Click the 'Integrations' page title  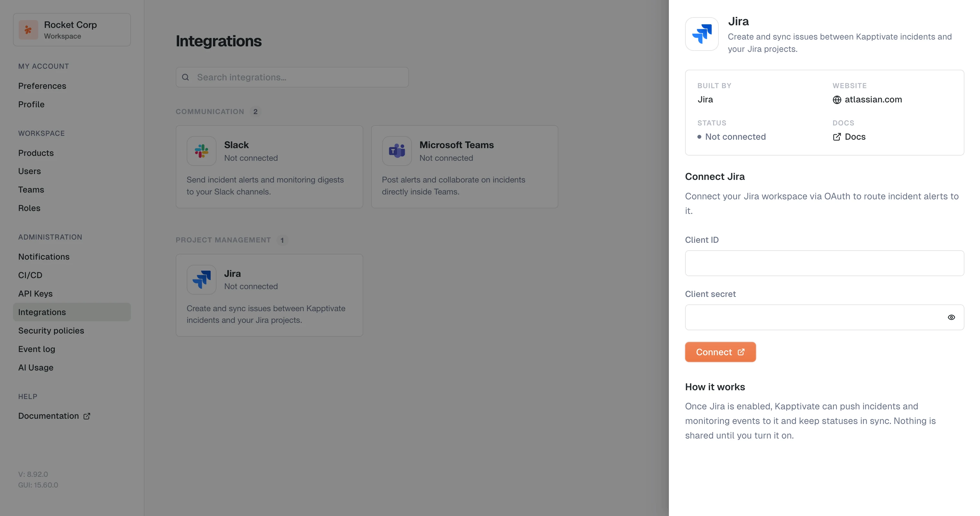tap(218, 41)
